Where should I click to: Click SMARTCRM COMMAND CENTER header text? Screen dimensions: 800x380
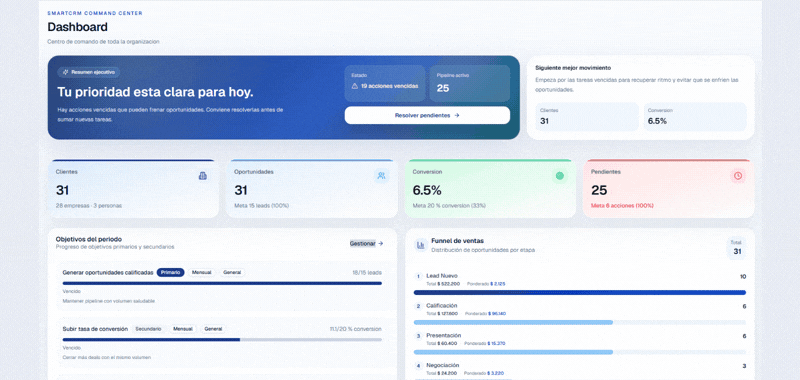95,13
